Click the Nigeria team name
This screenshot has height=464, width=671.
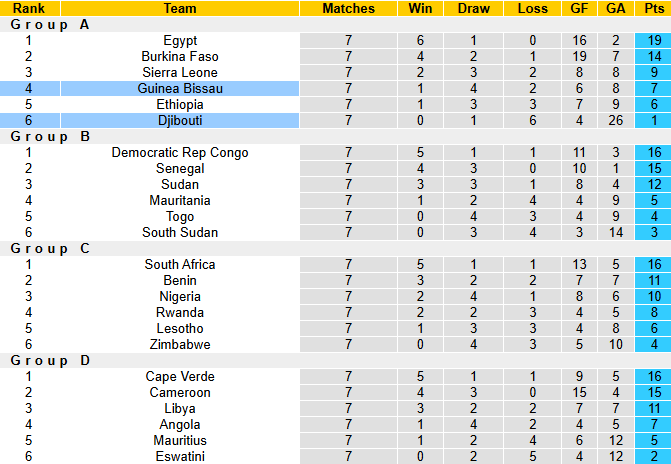[180, 297]
